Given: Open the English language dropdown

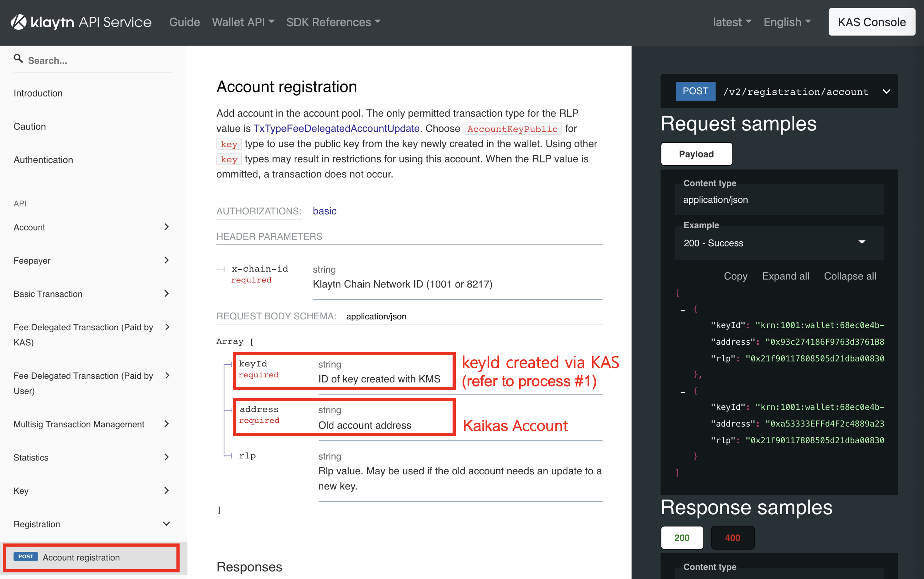Looking at the screenshot, I should pyautogui.click(x=787, y=22).
